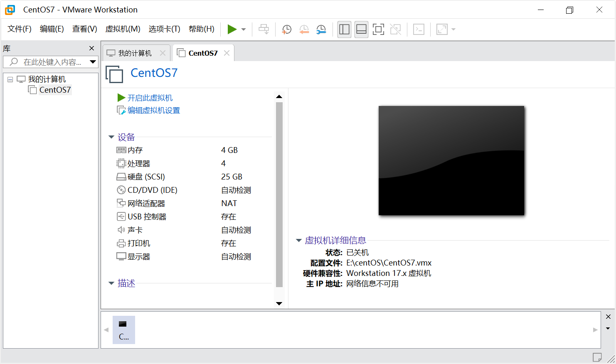Click the full screen mode icon
Image resolution: width=616 pixels, height=364 pixels.
tap(378, 29)
